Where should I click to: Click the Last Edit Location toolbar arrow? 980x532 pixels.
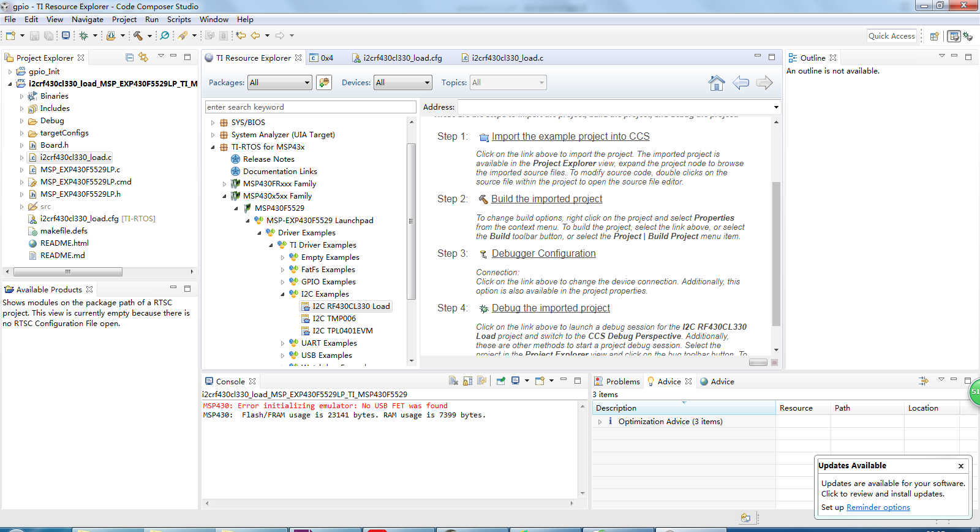coord(241,36)
